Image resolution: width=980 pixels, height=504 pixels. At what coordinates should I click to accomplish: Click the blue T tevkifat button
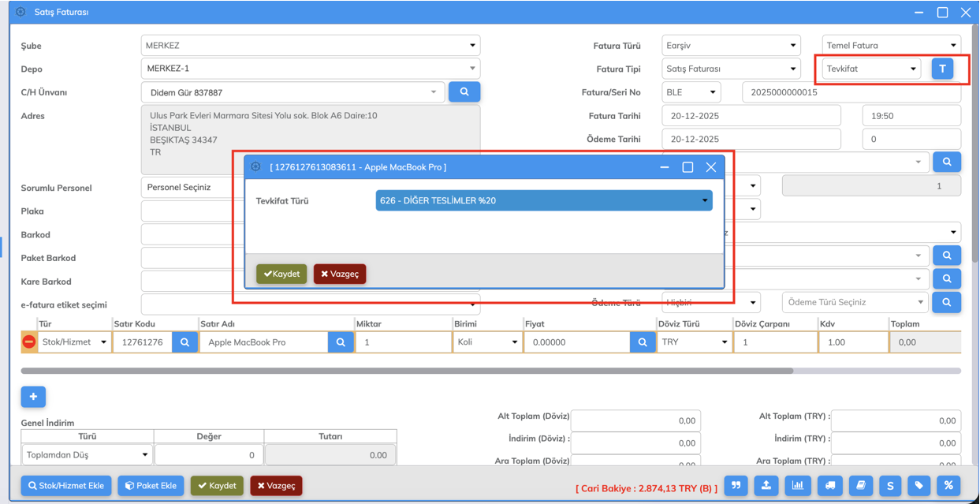942,69
